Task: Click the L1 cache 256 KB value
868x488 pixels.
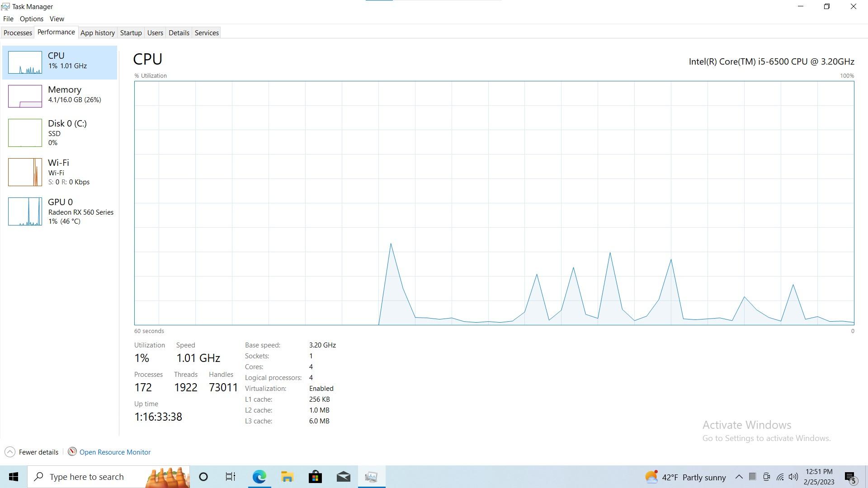Action: [x=320, y=399]
